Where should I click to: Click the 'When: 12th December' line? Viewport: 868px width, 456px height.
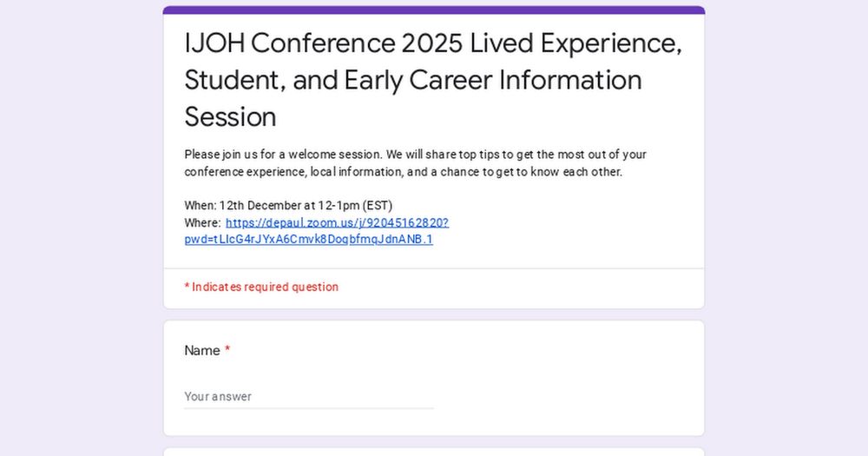pyautogui.click(x=288, y=206)
